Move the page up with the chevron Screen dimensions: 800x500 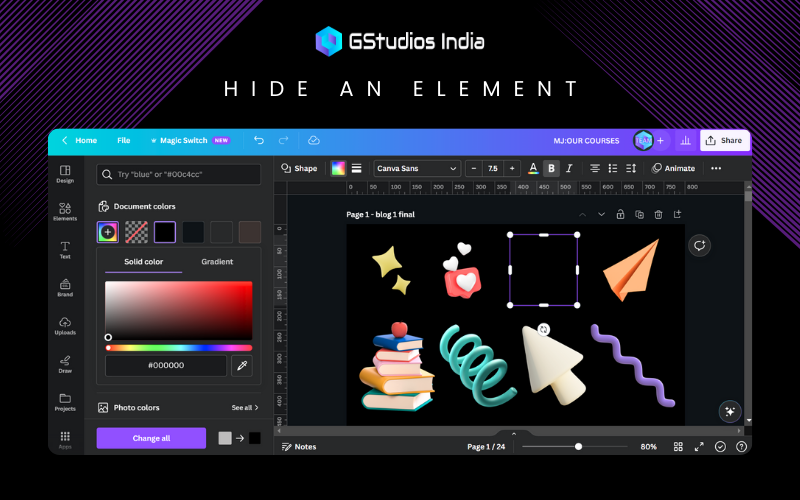(582, 214)
